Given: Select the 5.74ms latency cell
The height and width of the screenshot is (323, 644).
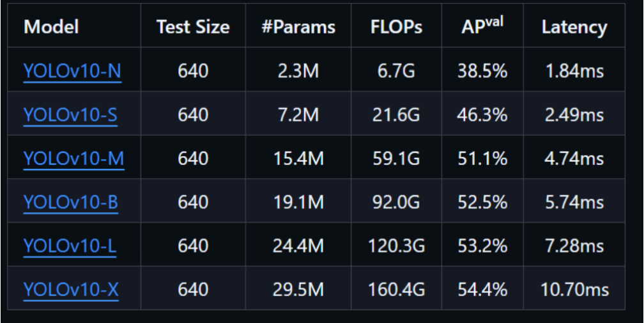Looking at the screenshot, I should 573,201.
